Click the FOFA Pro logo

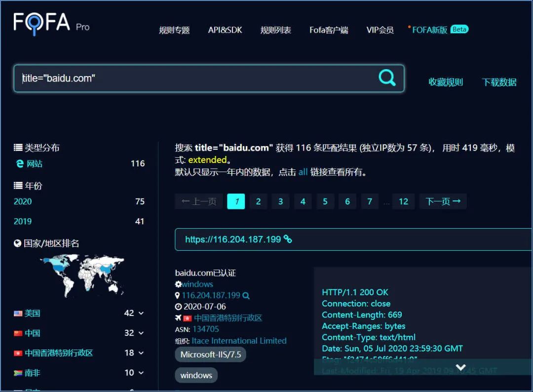[51, 24]
